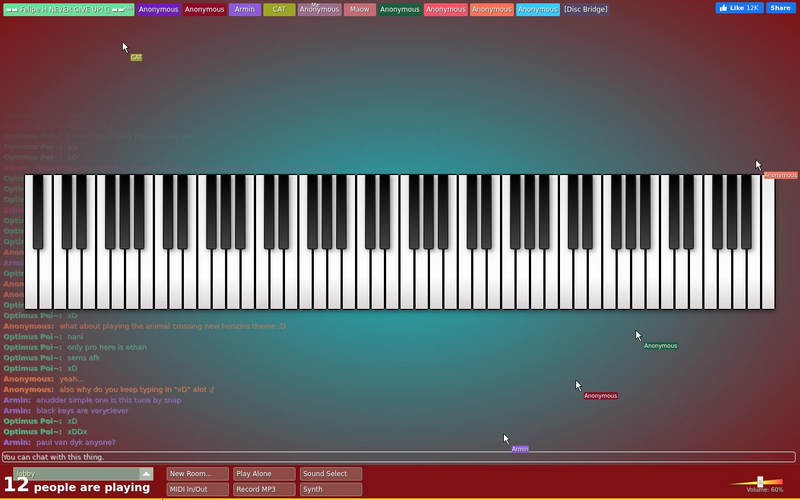Toggle Record MP3
This screenshot has height=500, width=800.
point(264,489)
